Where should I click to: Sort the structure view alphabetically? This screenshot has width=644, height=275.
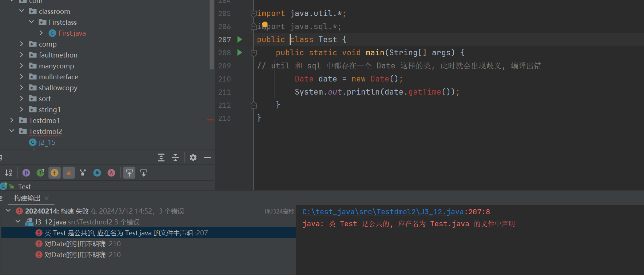pyautogui.click(x=8, y=173)
